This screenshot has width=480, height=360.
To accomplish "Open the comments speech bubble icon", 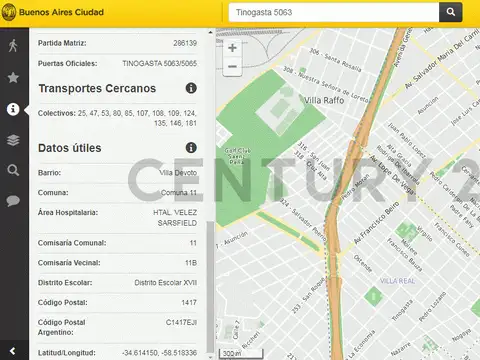I will click(x=13, y=201).
